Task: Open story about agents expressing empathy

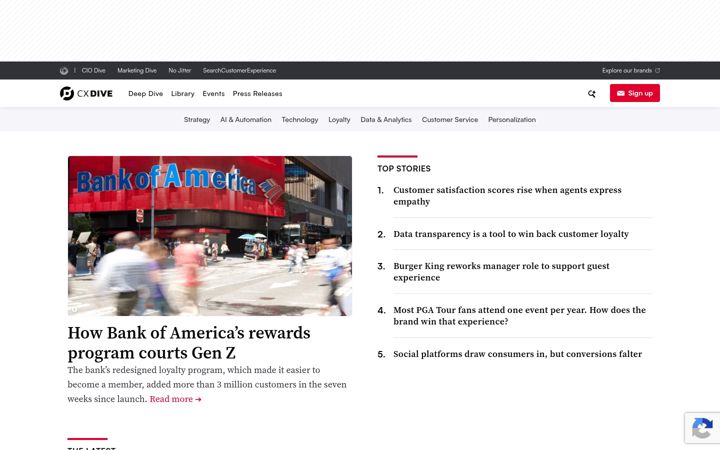Action: point(507,196)
